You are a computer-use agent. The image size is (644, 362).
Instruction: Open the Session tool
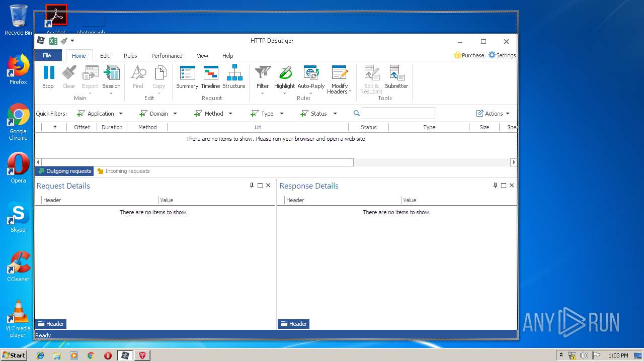coord(111,79)
